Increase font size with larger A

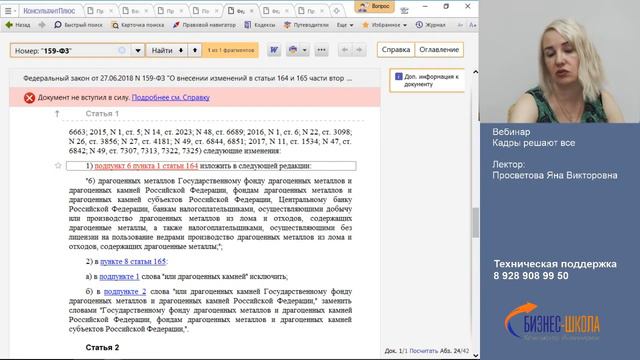coord(473,25)
